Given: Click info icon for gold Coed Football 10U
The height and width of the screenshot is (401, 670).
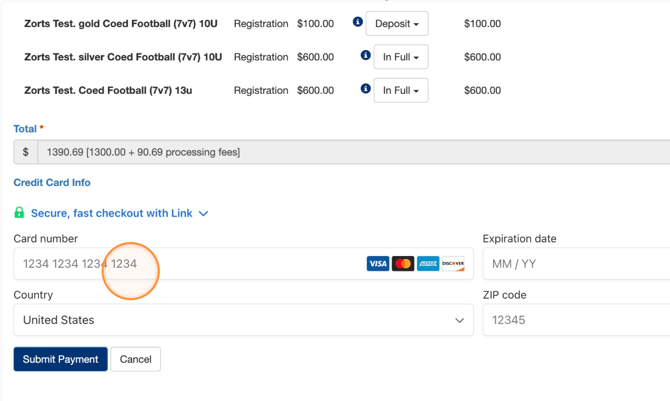Looking at the screenshot, I should point(357,22).
